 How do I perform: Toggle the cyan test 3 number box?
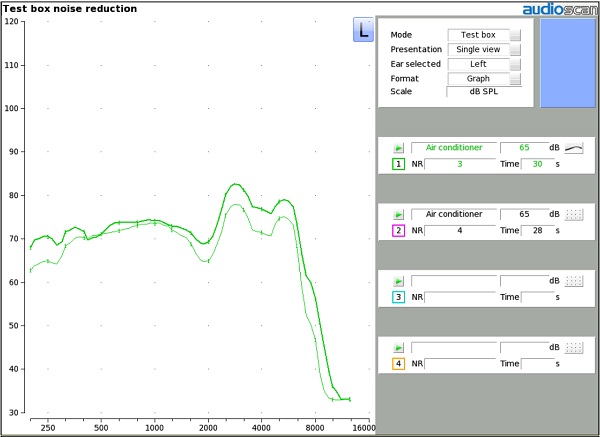click(x=398, y=297)
